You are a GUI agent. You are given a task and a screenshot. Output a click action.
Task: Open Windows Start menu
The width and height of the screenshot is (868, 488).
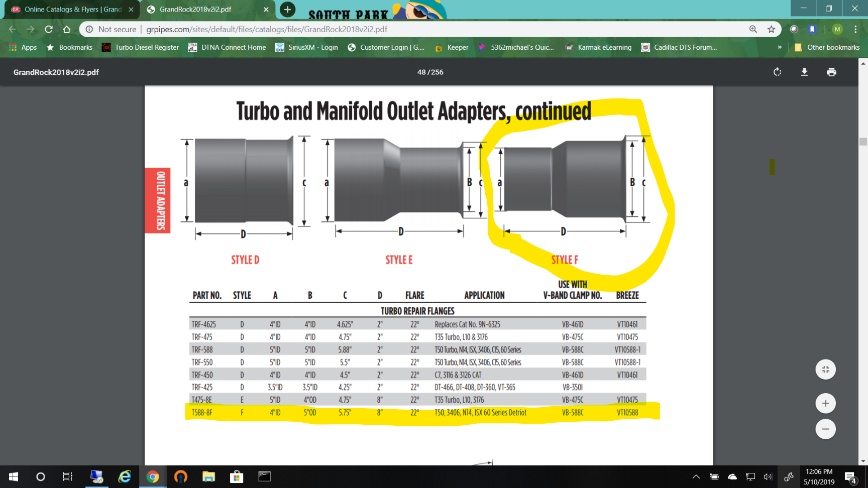point(14,476)
